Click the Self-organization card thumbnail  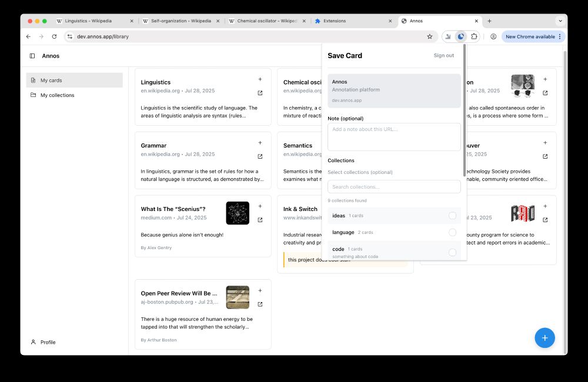tap(522, 86)
